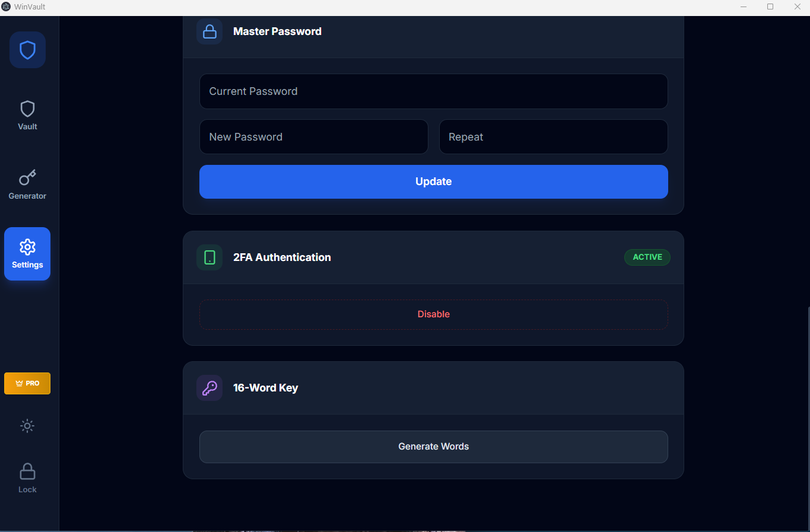Click the green ACTIVE status badge

tap(647, 257)
